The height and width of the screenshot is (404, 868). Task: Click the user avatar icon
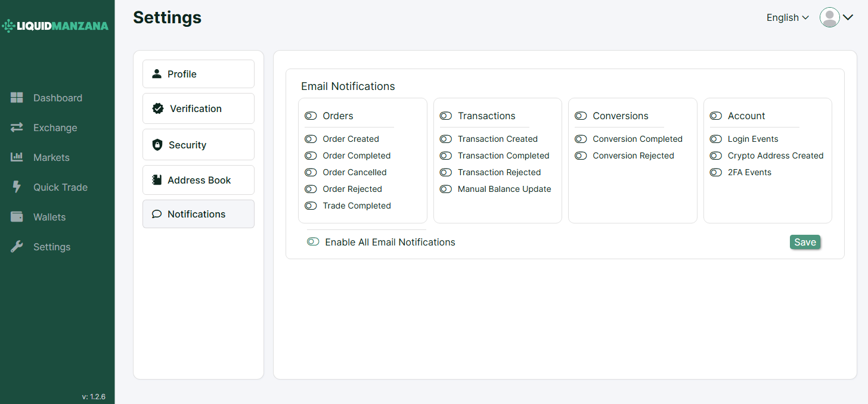pyautogui.click(x=829, y=18)
